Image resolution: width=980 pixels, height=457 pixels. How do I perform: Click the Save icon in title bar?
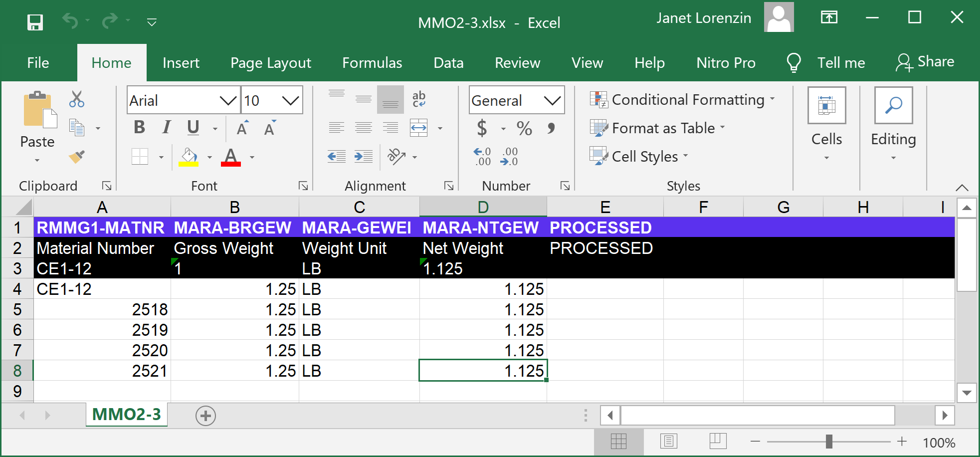point(35,22)
